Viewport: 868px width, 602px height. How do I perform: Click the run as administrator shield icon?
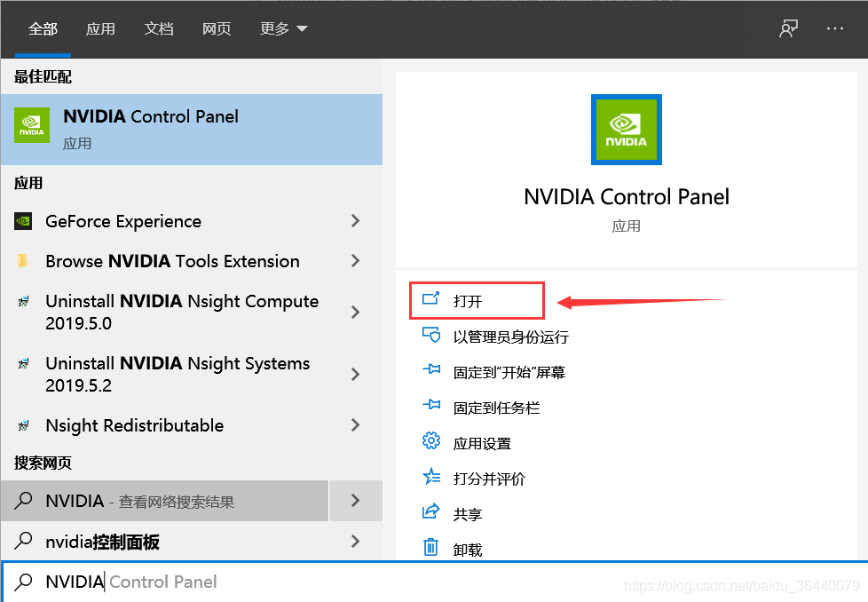click(x=431, y=335)
